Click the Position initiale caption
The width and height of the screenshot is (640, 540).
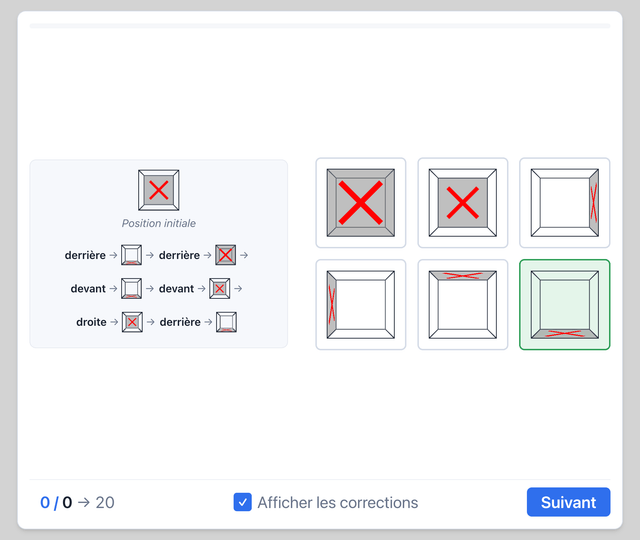159,223
